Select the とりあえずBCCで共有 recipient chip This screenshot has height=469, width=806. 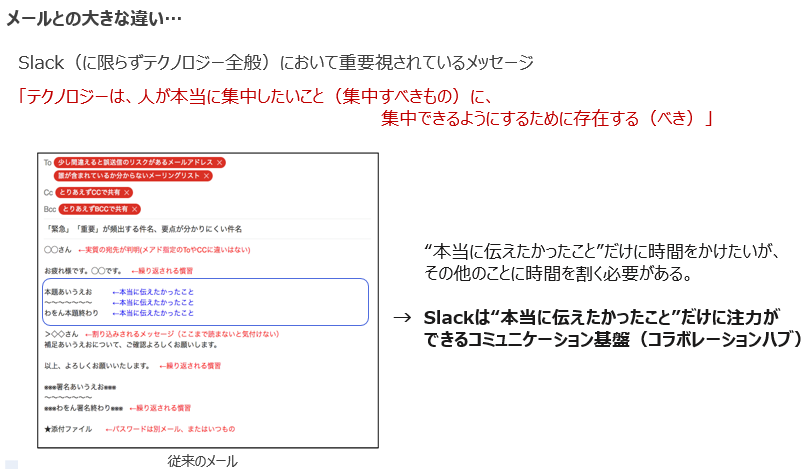tap(99, 209)
